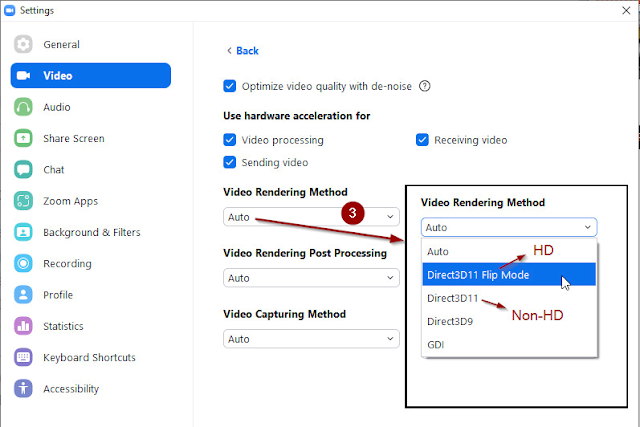640x427 pixels.
Task: Click the Video camera icon in sidebar
Action: pos(23,76)
